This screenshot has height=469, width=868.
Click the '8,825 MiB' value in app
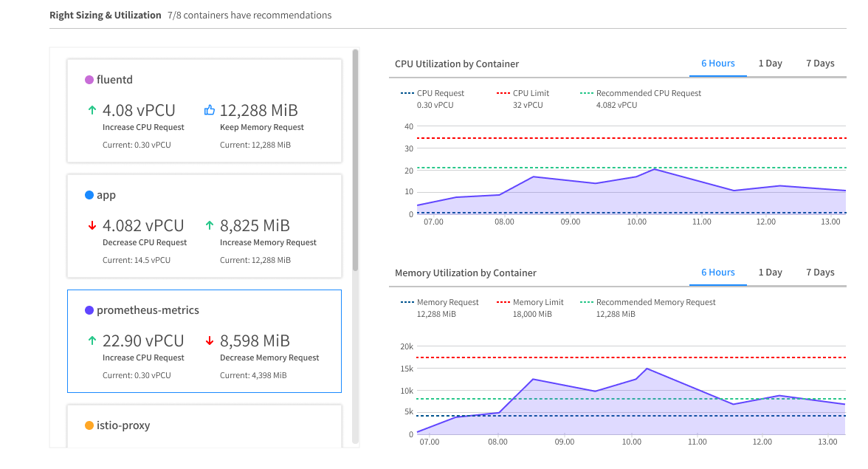coord(255,225)
